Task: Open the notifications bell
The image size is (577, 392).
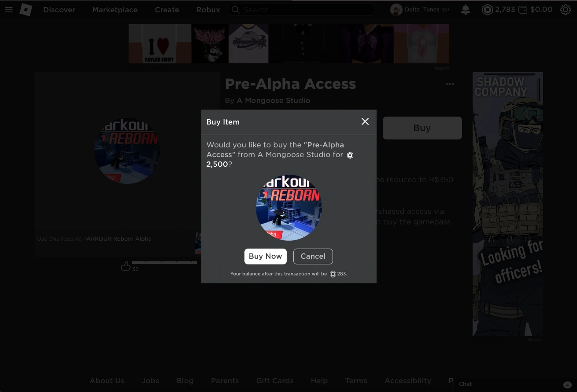Action: pyautogui.click(x=466, y=10)
